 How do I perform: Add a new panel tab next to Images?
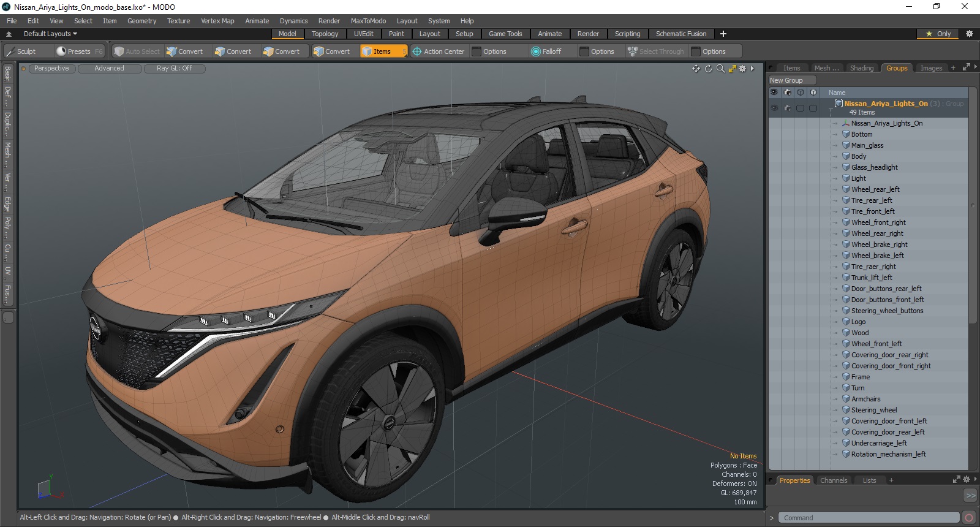[953, 68]
